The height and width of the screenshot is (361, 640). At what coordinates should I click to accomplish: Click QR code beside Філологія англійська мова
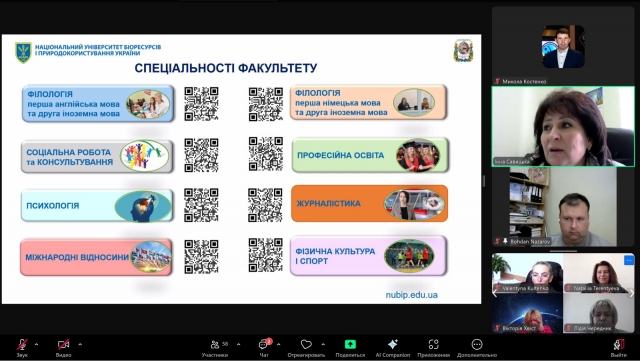[201, 104]
